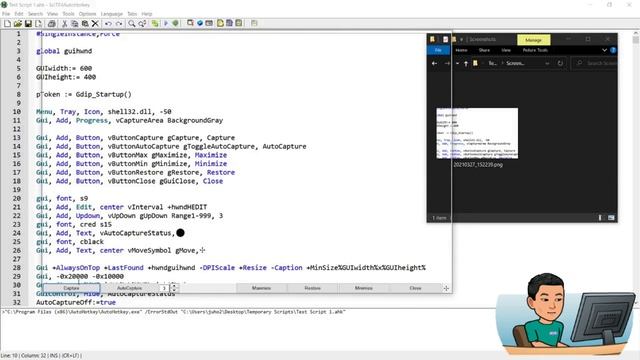Click the line number 20 in the margin
The width and height of the screenshot is (640, 360).
pos(16,198)
